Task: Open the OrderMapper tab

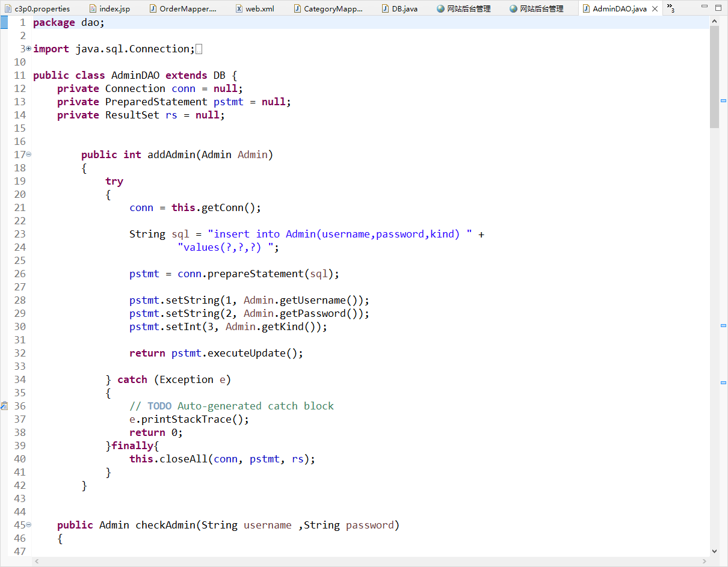Action: (x=183, y=9)
